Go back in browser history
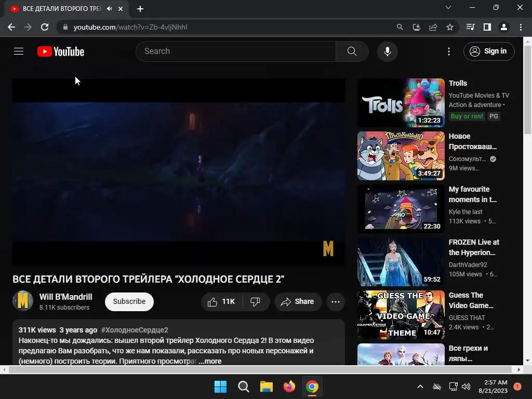Screen dimensions: 532x399 11,27
